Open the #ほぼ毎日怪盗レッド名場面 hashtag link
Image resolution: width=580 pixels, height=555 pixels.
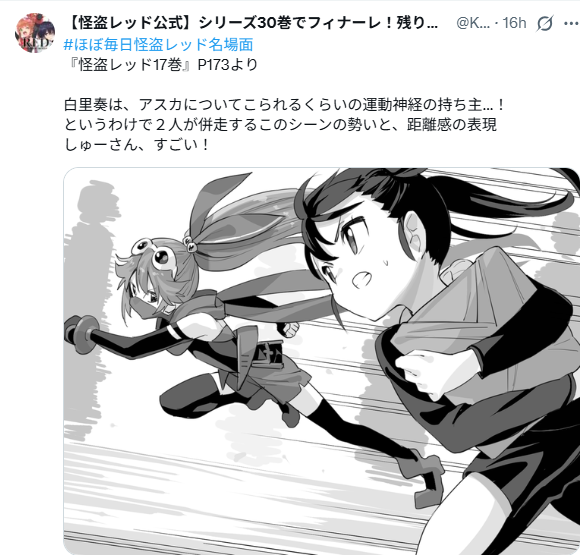click(159, 44)
